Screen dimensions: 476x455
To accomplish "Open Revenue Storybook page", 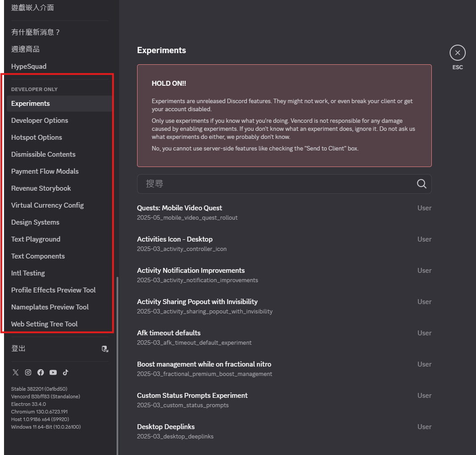I will (59, 188).
